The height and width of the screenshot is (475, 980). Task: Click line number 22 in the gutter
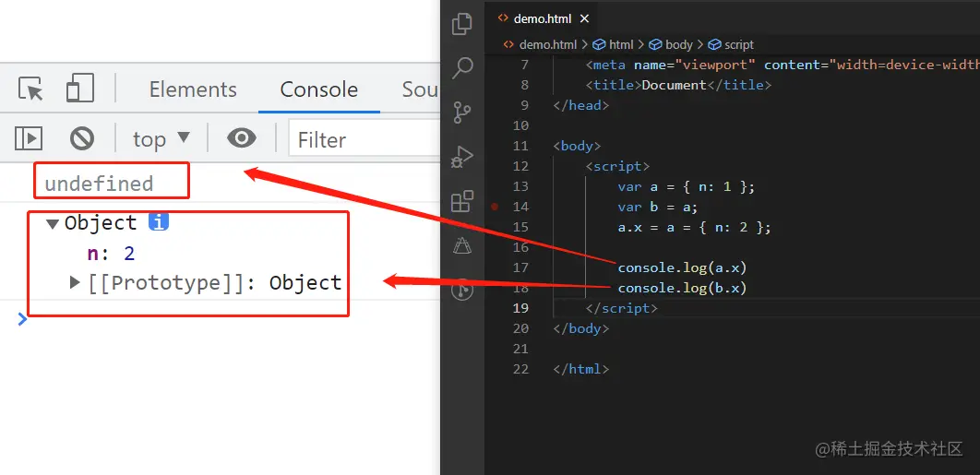(x=520, y=369)
